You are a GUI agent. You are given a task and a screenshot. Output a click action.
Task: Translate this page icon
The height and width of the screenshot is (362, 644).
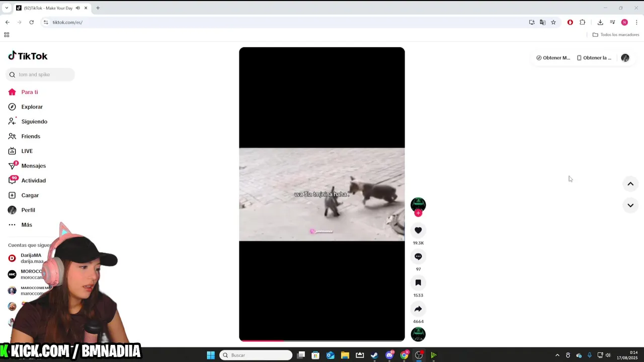pyautogui.click(x=542, y=22)
